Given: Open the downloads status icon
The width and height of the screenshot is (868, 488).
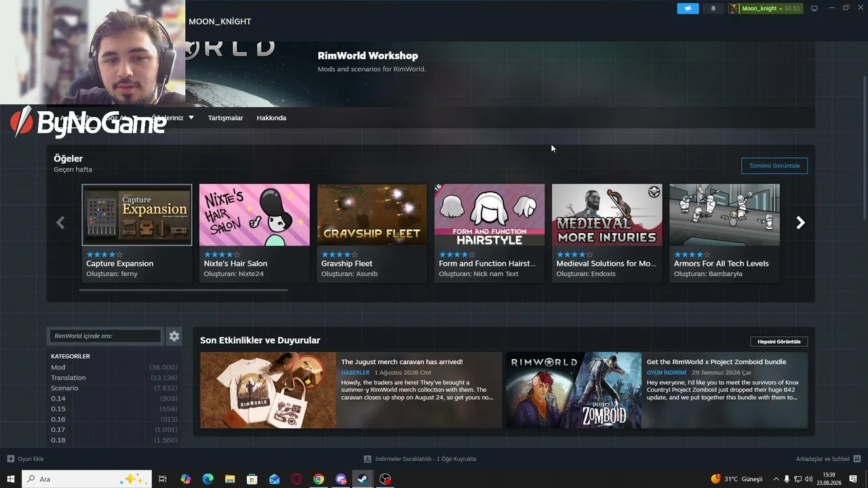Looking at the screenshot, I should point(368,459).
